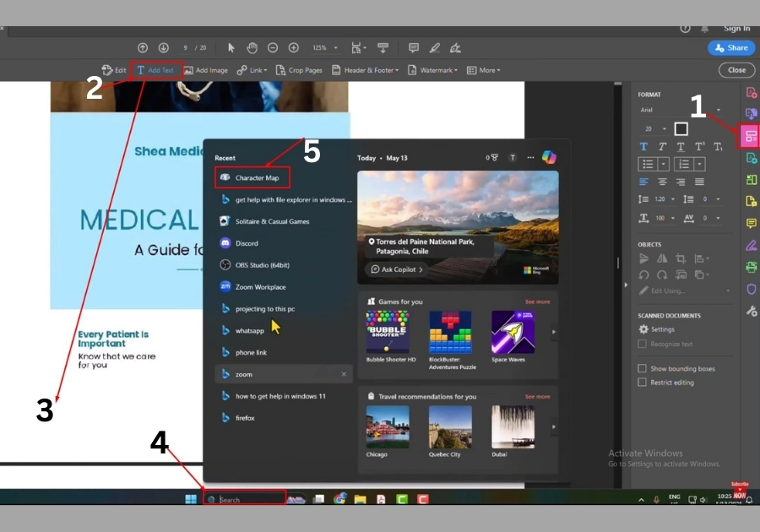
Task: Expand the bulleted list style dropdown
Action: click(x=664, y=165)
